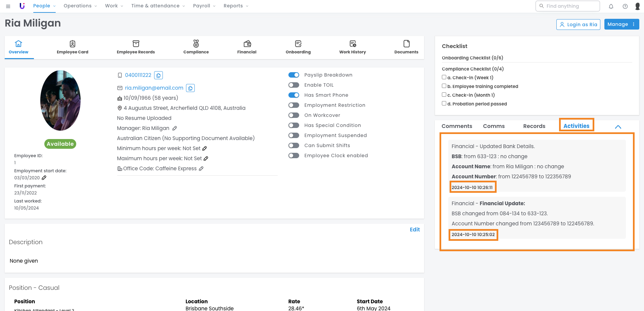Open the Comments tab
The width and height of the screenshot is (644, 311).
click(457, 126)
